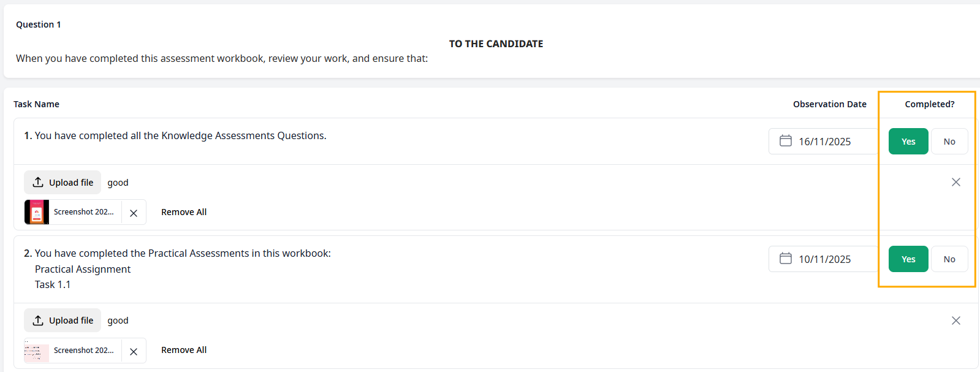Image resolution: width=980 pixels, height=372 pixels.
Task: Click calendar icon for task 2 date
Action: point(785,259)
